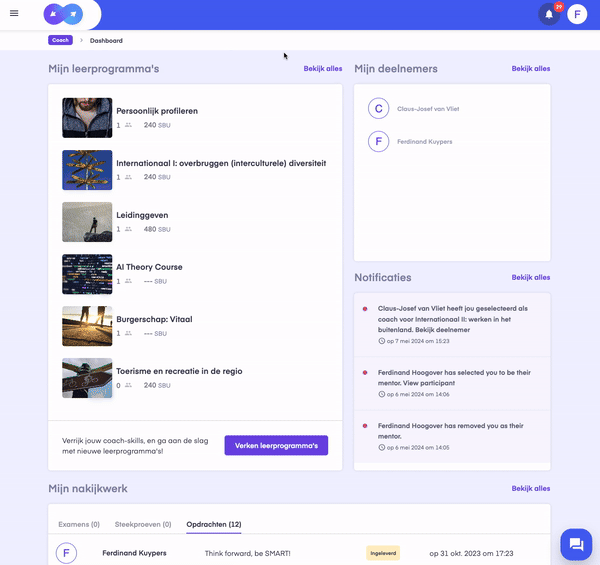Open the Internationaal I signpost thumbnail

pos(87,170)
